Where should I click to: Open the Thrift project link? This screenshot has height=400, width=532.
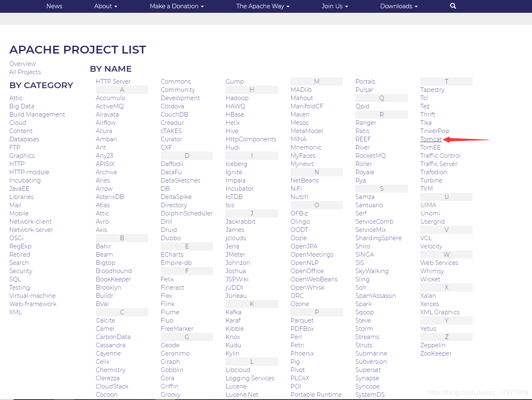[x=428, y=115]
